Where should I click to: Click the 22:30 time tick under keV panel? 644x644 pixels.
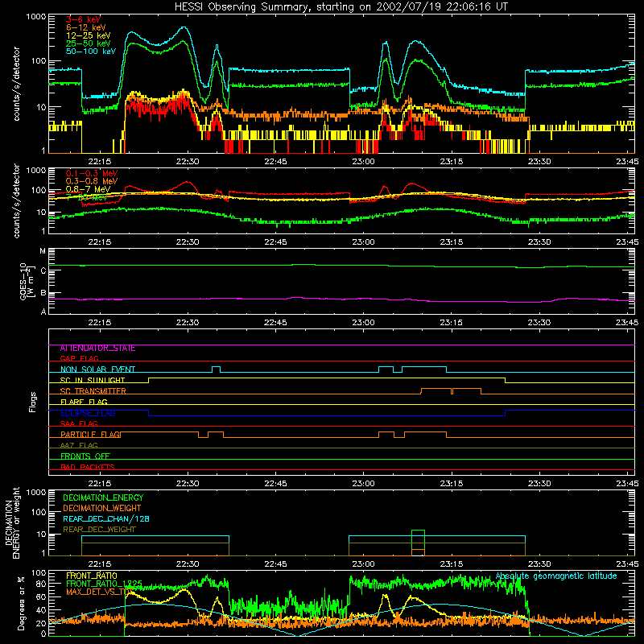(x=188, y=162)
